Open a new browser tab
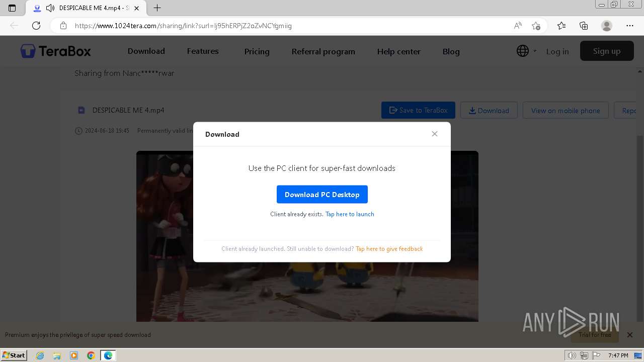644x362 pixels. pos(157,8)
